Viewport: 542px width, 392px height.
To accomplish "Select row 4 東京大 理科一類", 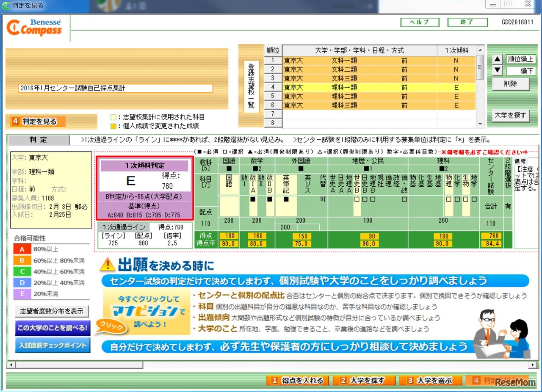I will tap(379, 88).
